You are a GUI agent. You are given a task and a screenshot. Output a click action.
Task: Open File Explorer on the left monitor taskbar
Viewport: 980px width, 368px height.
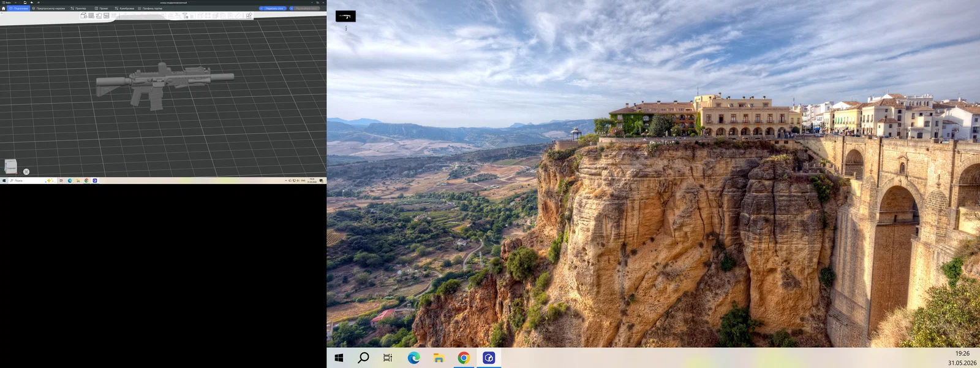(78, 180)
